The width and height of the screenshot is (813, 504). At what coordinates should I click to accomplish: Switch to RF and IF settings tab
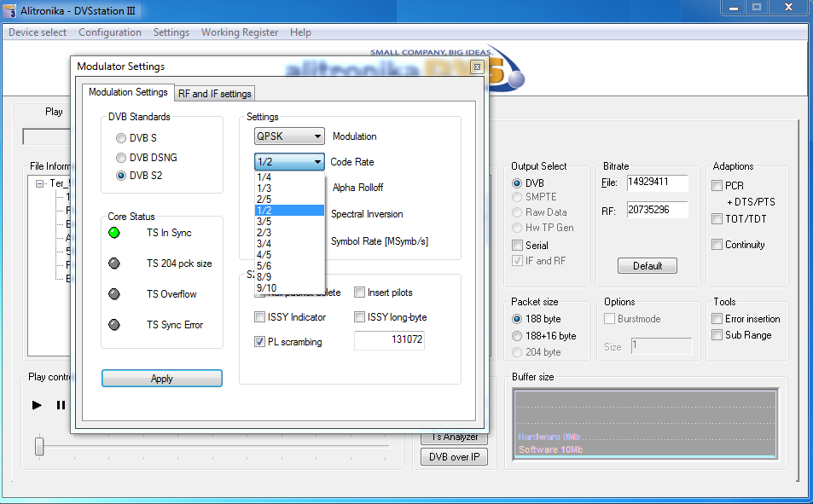214,94
